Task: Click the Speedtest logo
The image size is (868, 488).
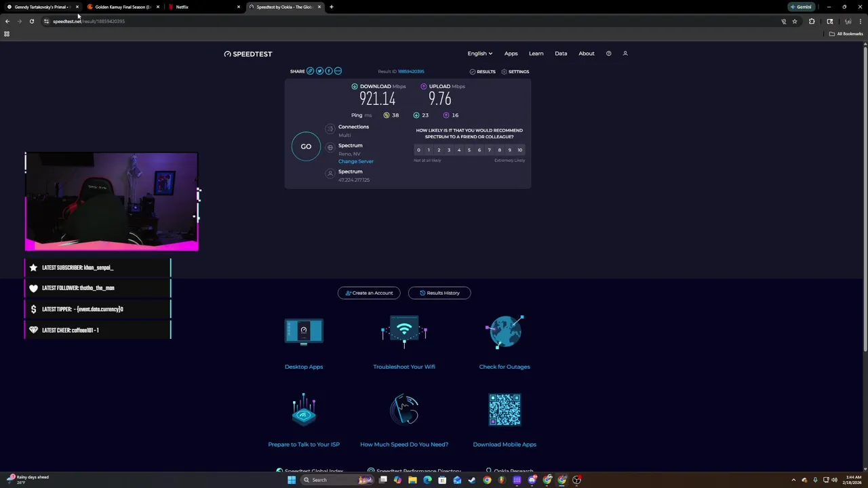Action: coord(248,54)
